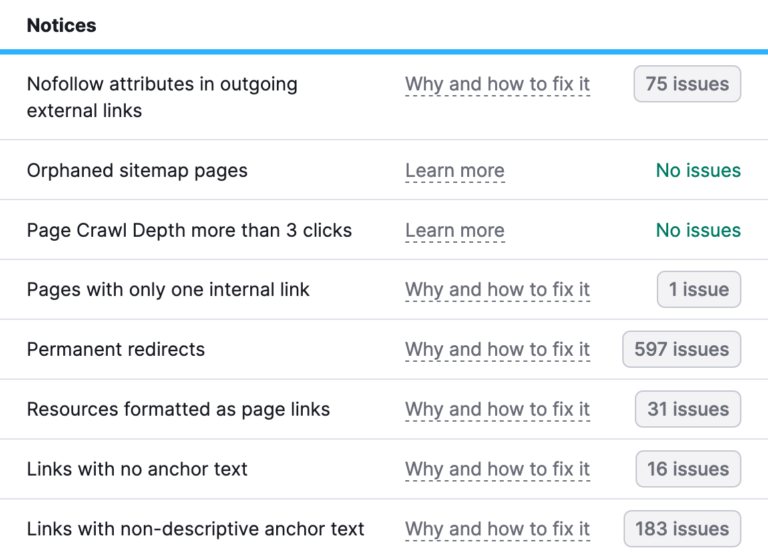This screenshot has height=560, width=768.
Task: Open 'Why and how to fix it' for Permanent redirects
Action: click(497, 350)
